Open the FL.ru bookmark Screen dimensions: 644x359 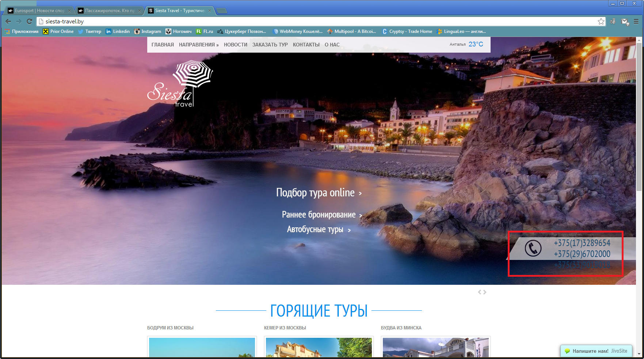click(205, 31)
